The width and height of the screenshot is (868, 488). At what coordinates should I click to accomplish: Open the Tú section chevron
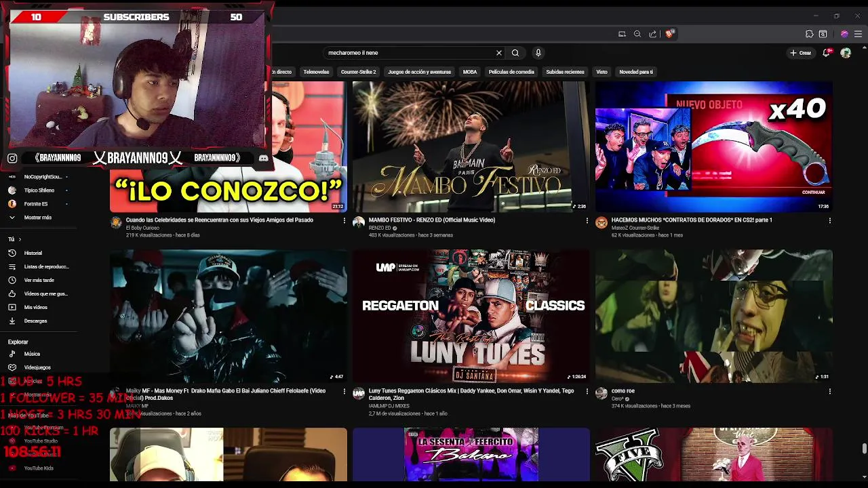[x=20, y=239]
